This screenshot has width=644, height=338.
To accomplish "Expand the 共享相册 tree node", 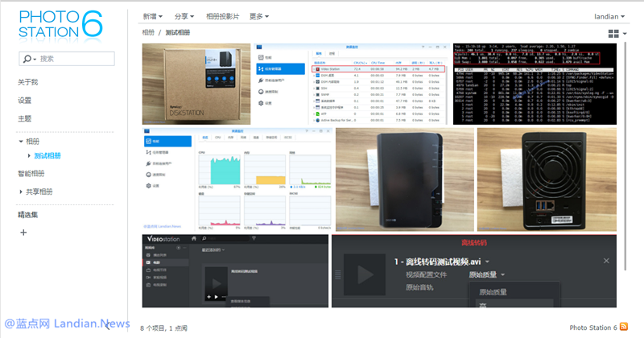I will 21,192.
